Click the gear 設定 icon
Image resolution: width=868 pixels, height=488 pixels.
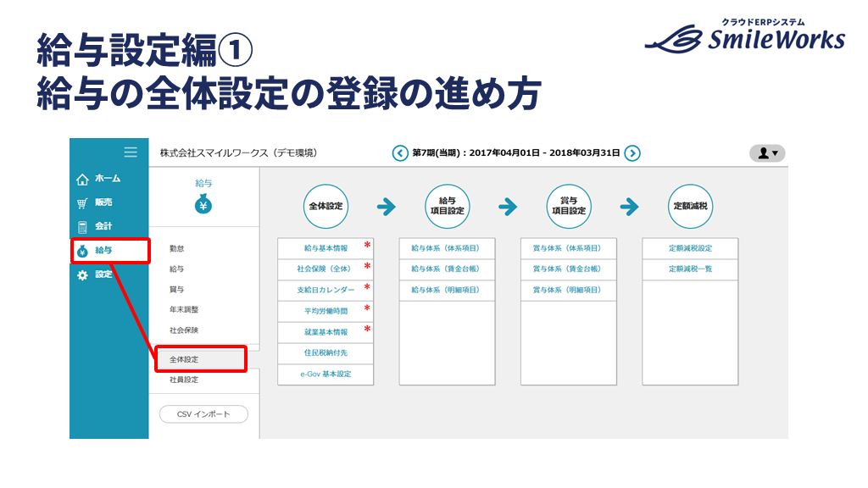click(82, 275)
